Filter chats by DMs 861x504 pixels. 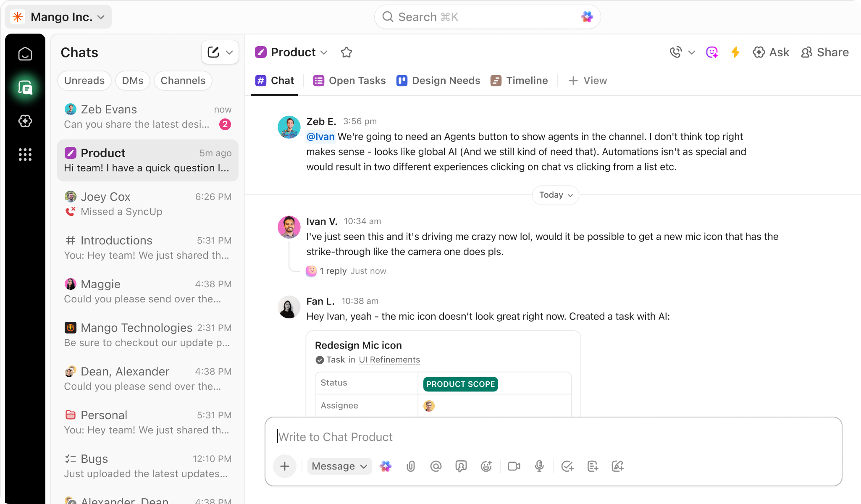pos(132,80)
